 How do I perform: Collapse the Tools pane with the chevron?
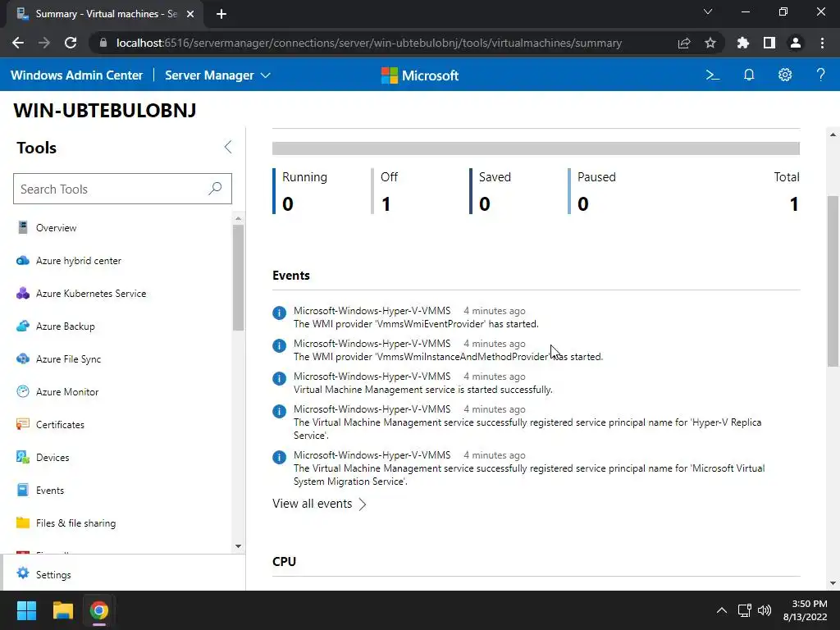point(228,148)
